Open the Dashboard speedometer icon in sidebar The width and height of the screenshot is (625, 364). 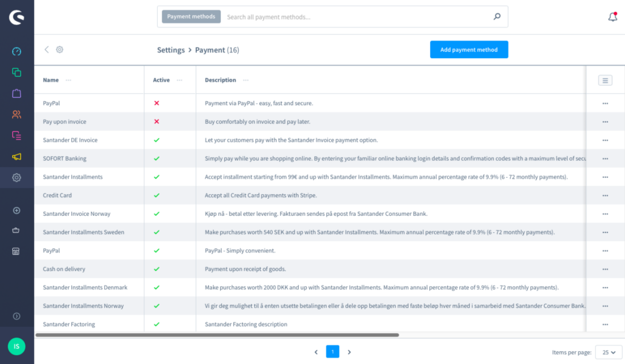click(17, 51)
